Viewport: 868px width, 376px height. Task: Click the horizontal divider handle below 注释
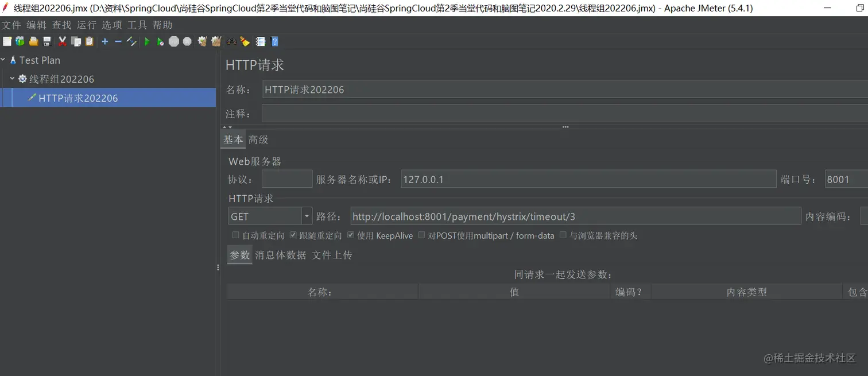[565, 127]
